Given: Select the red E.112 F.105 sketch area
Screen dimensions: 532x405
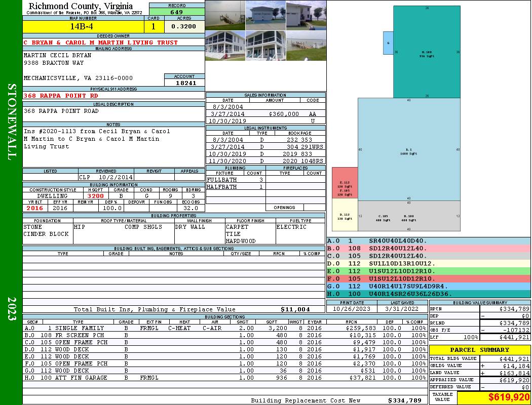Looking at the screenshot, I should pos(345,183).
